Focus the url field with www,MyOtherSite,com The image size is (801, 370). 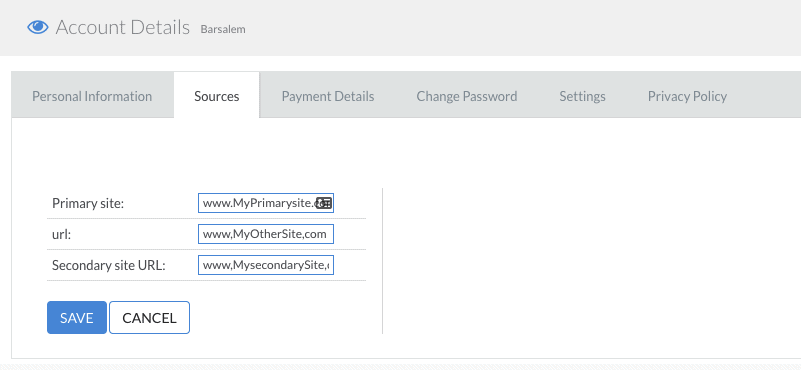266,235
